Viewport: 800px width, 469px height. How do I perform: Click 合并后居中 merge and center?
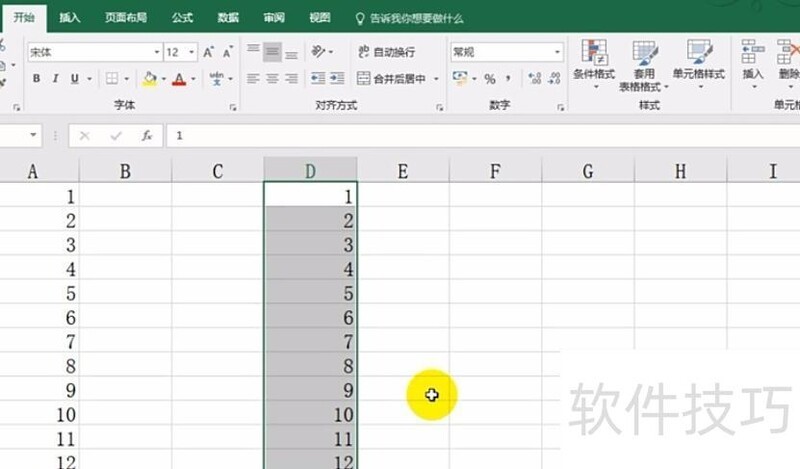391,79
